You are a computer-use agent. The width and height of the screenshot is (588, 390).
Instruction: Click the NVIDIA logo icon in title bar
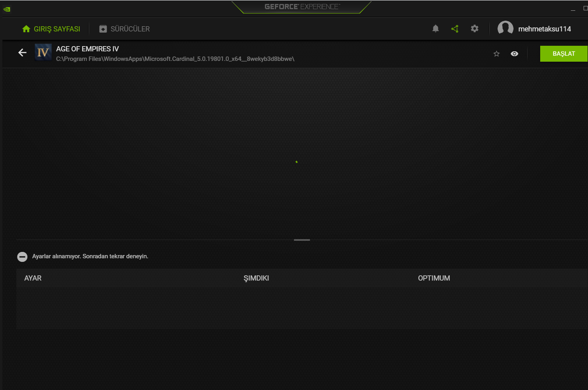point(7,9)
